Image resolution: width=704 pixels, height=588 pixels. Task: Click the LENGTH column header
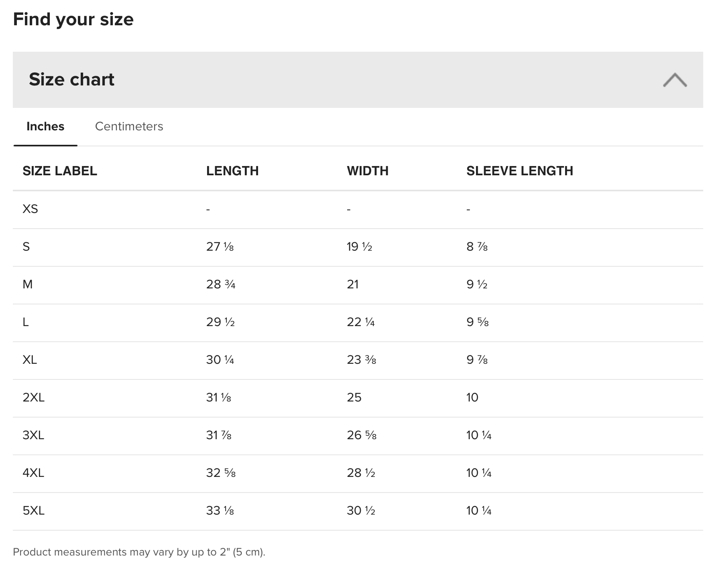pos(232,171)
